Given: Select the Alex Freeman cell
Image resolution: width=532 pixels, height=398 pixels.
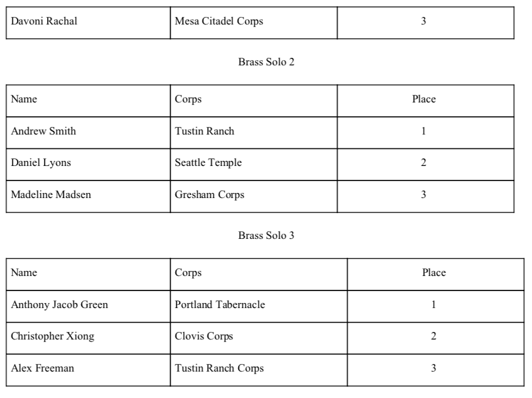Looking at the screenshot, I should click(x=88, y=370).
